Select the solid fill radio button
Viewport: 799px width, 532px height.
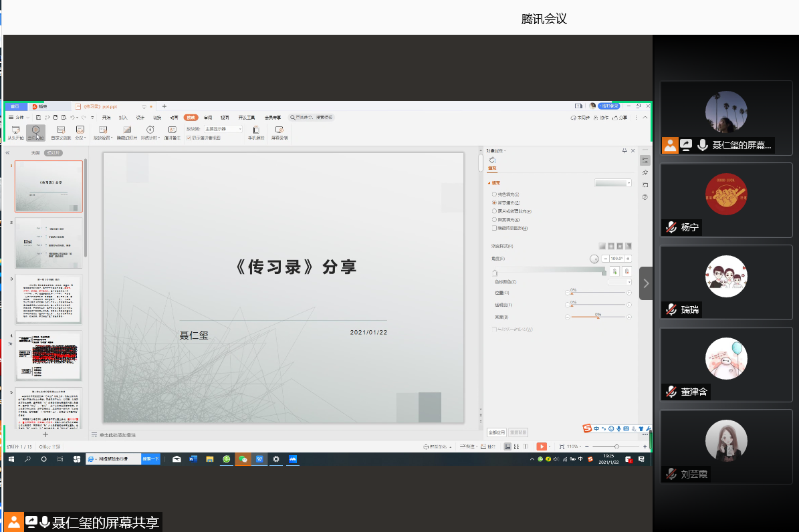coord(494,194)
